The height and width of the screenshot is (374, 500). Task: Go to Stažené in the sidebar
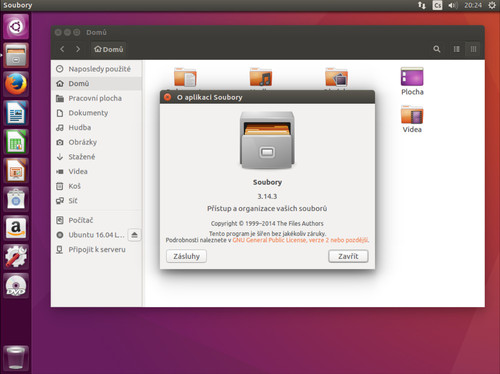coord(97,157)
